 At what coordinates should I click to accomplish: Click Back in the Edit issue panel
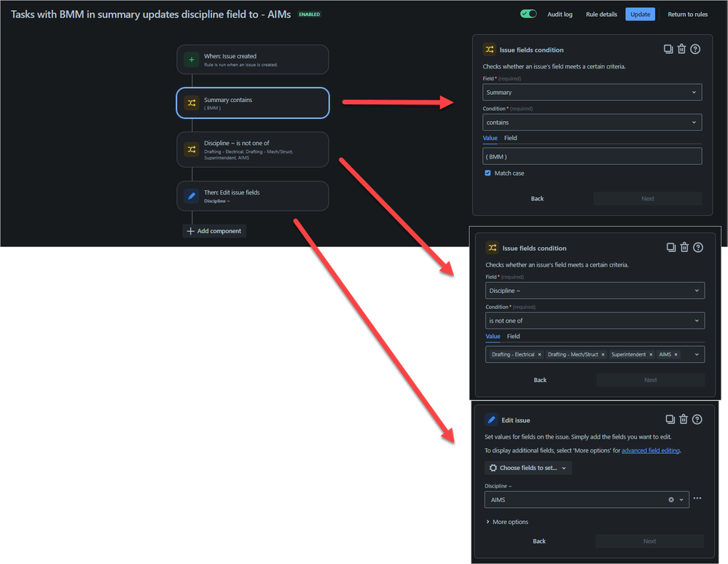539,541
